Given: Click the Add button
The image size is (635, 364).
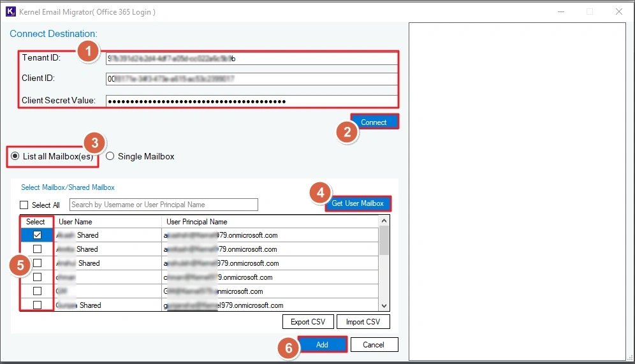Looking at the screenshot, I should [x=322, y=345].
